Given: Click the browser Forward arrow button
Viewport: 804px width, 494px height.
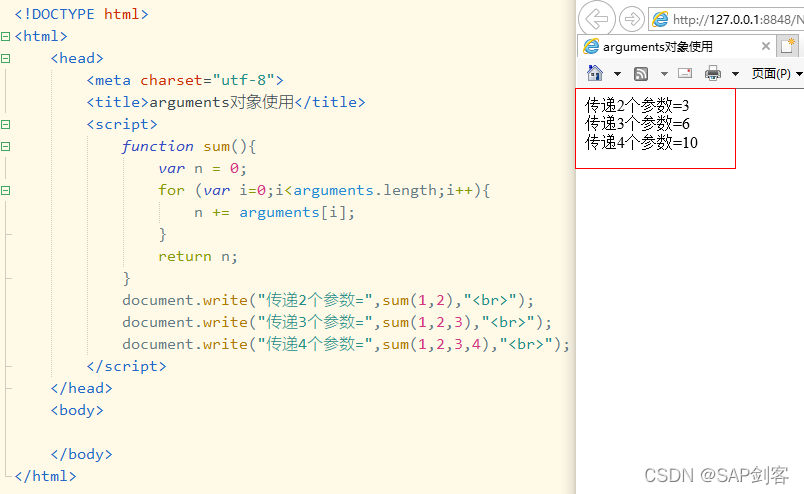Looking at the screenshot, I should (x=631, y=19).
